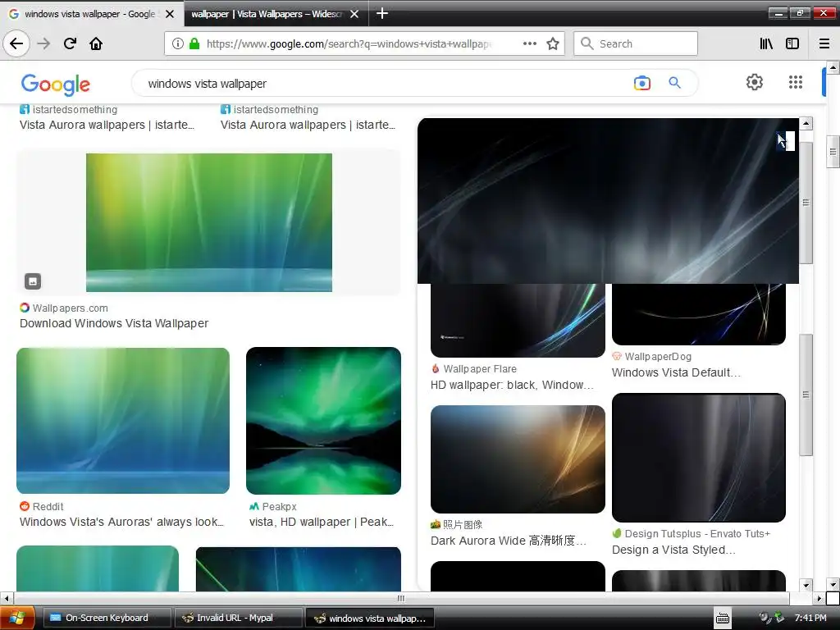Open a new tab with plus button
Viewport: 840px width, 630px height.
382,13
